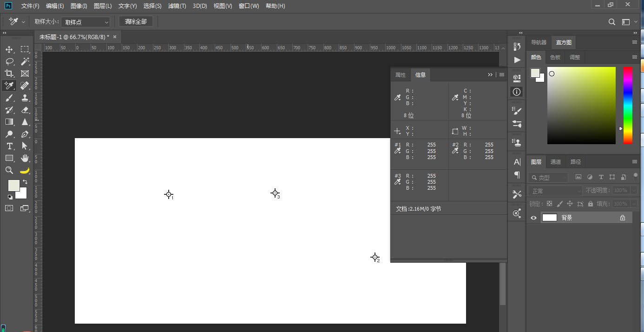Screen dimensions: 644x332
Task: Switch to the 通道 tab
Action: [556, 162]
